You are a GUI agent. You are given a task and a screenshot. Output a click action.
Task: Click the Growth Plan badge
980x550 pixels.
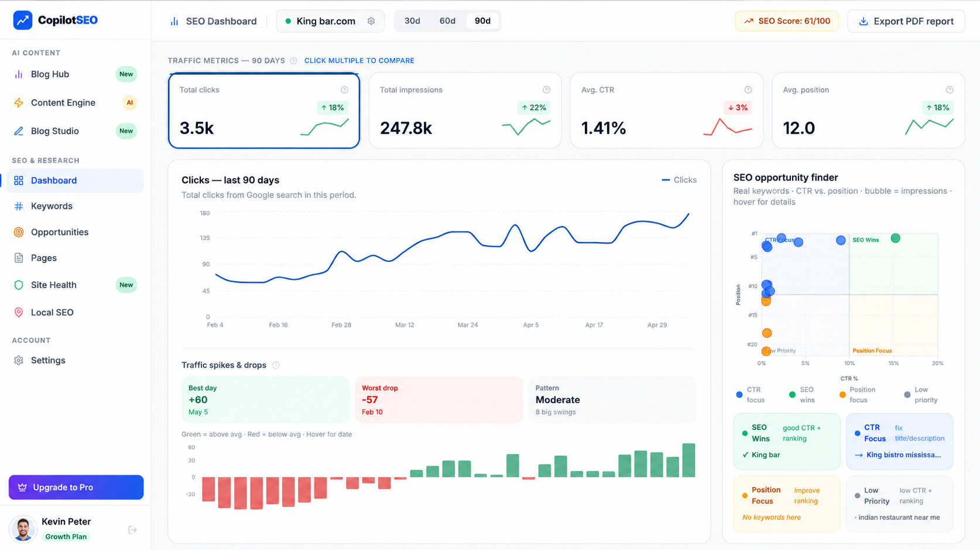(66, 537)
